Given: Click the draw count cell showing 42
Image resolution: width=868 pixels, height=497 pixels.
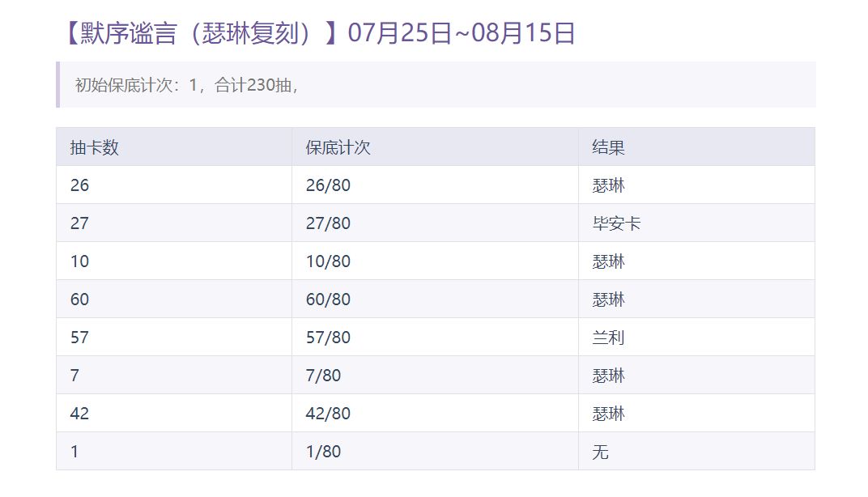Looking at the screenshot, I should [174, 413].
